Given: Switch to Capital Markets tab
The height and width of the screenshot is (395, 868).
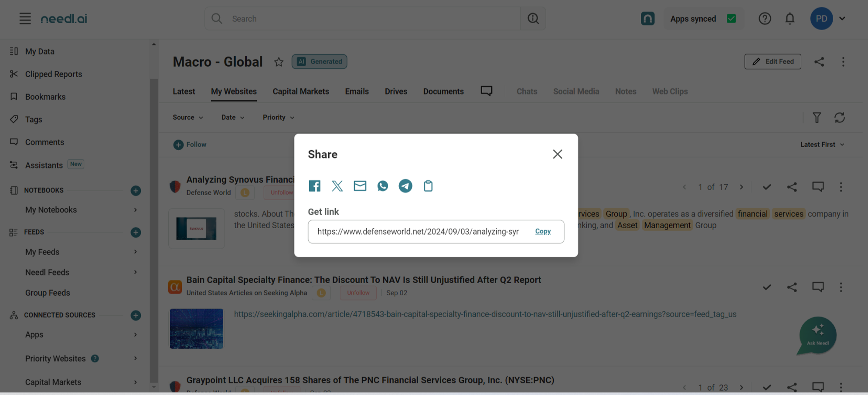Looking at the screenshot, I should click(x=301, y=91).
